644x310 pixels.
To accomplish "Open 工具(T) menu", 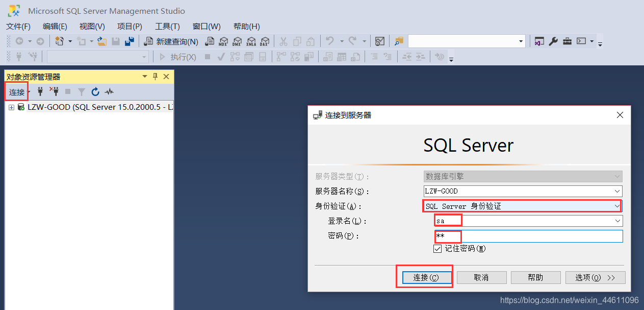I will click(x=167, y=27).
